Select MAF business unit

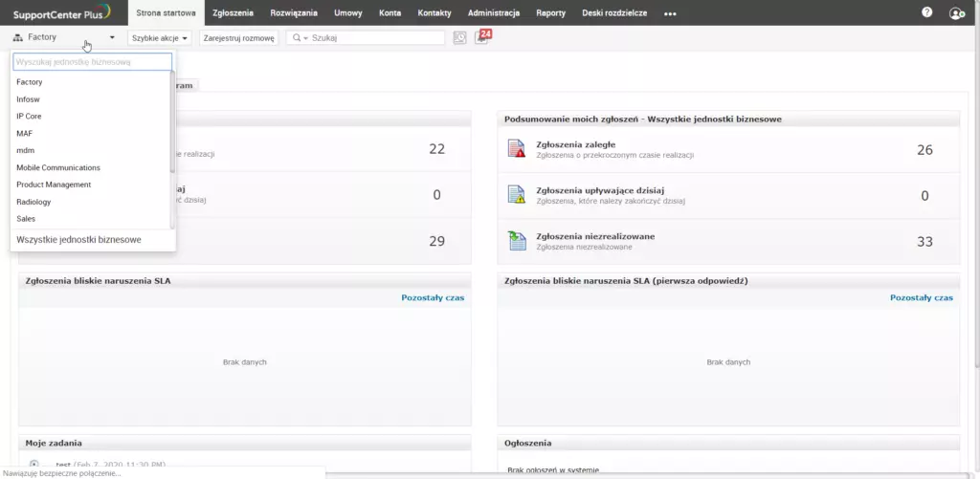90,134
